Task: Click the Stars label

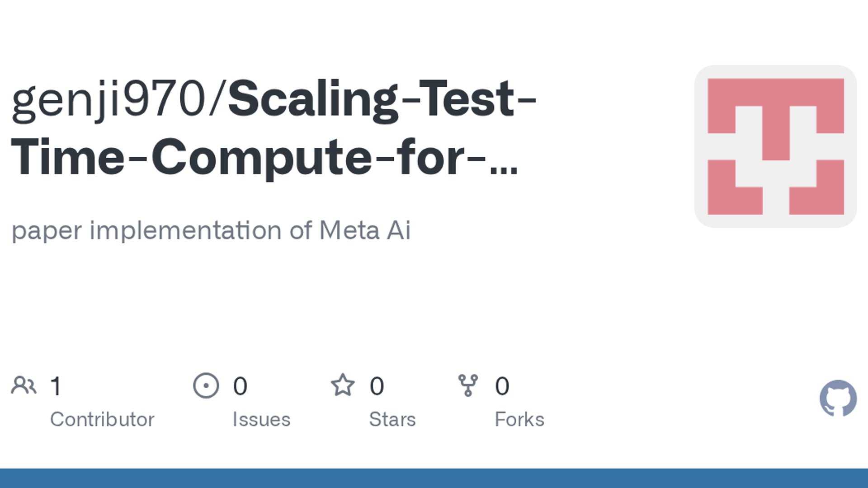Action: coord(392,419)
